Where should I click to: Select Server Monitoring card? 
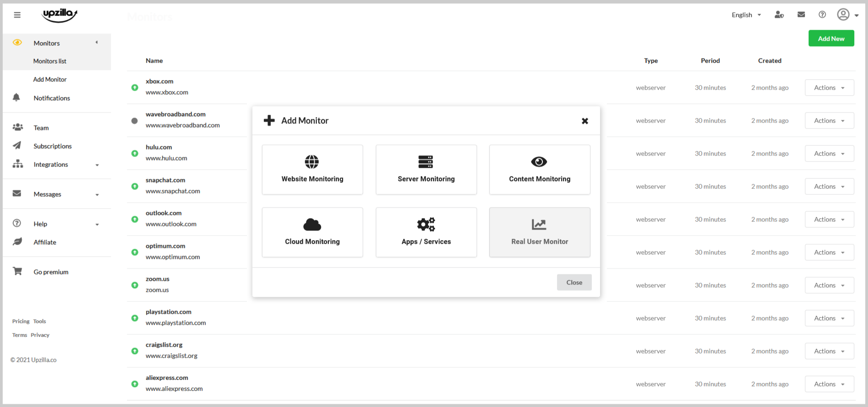(426, 170)
